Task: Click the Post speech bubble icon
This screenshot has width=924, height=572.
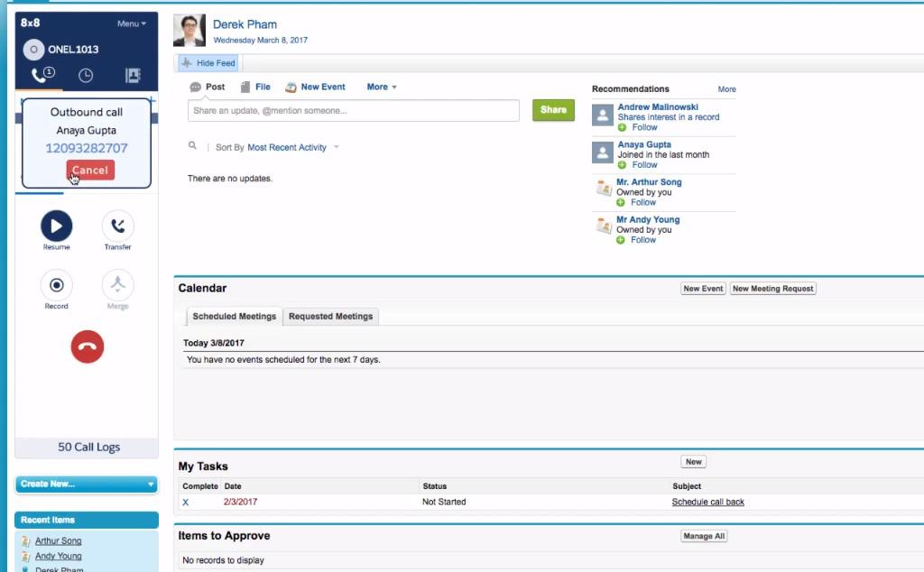Action: (x=195, y=88)
